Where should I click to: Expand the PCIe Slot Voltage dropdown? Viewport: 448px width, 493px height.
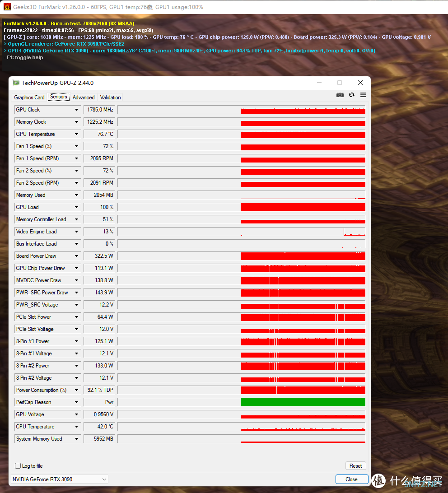point(76,329)
